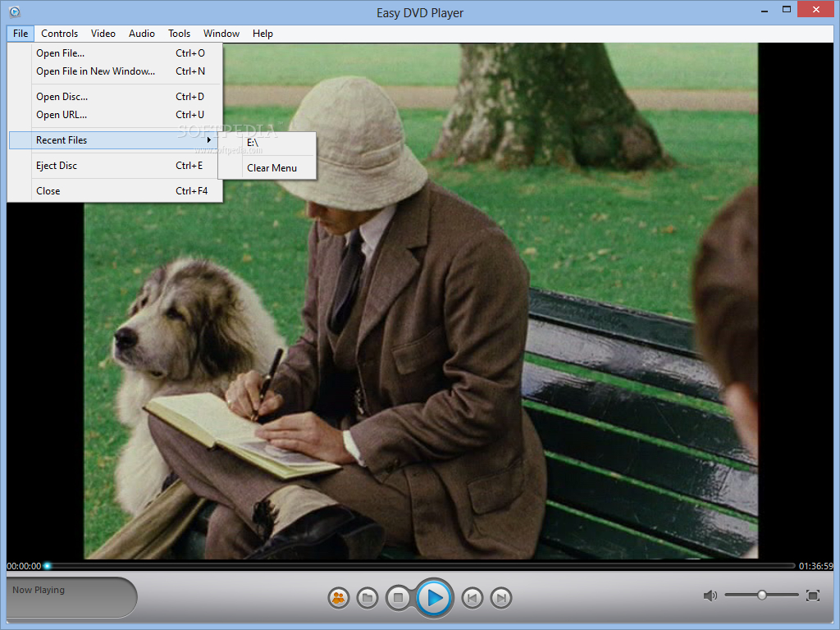Image resolution: width=840 pixels, height=630 pixels.
Task: Select Open Disc... from File menu
Action: click(x=115, y=97)
